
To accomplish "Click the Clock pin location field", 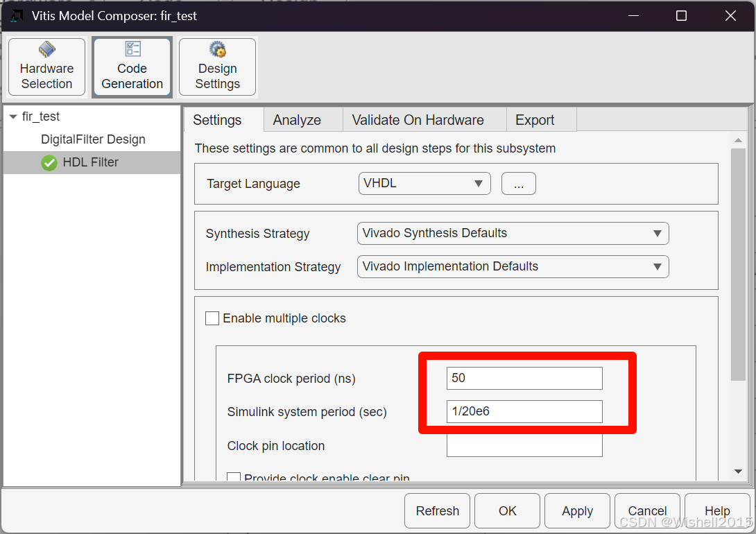I will coord(524,445).
